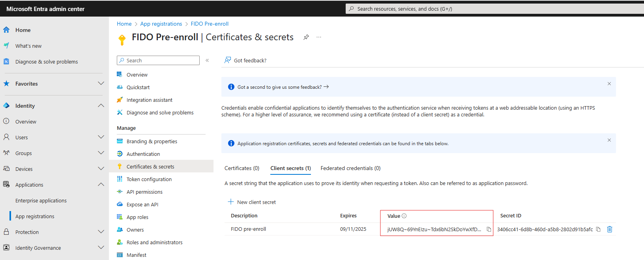644x260 pixels.
Task: Expand the Devices chevron
Action: 101,168
